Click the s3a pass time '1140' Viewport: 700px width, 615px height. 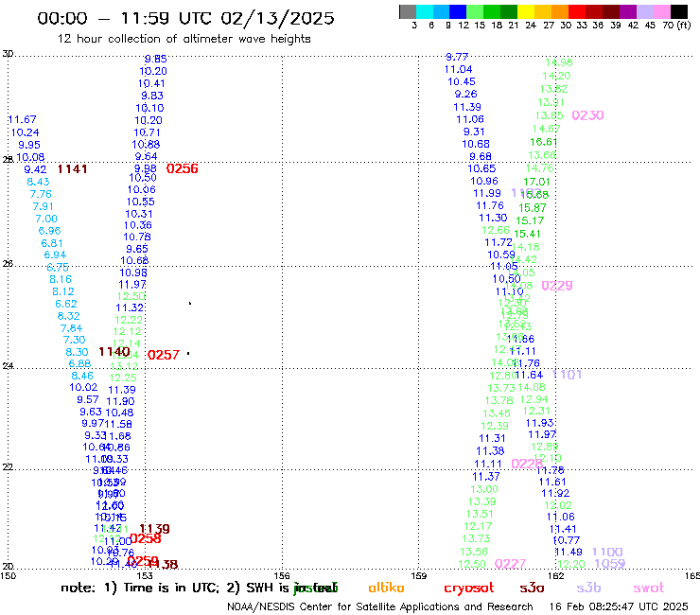pyautogui.click(x=114, y=352)
